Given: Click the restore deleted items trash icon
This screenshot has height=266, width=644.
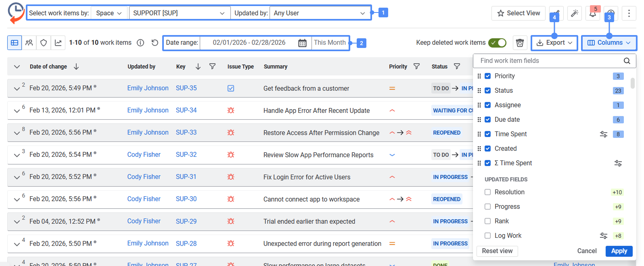Looking at the screenshot, I should 520,43.
